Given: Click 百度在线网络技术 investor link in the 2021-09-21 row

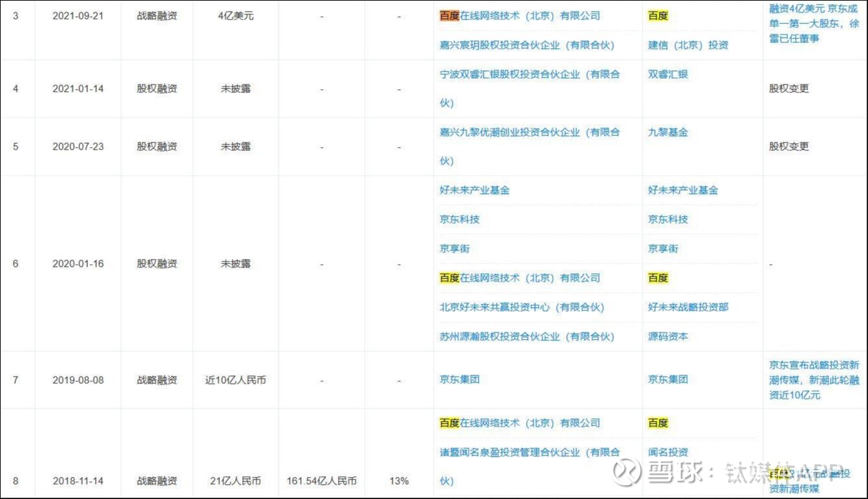Looking at the screenshot, I should point(520,16).
